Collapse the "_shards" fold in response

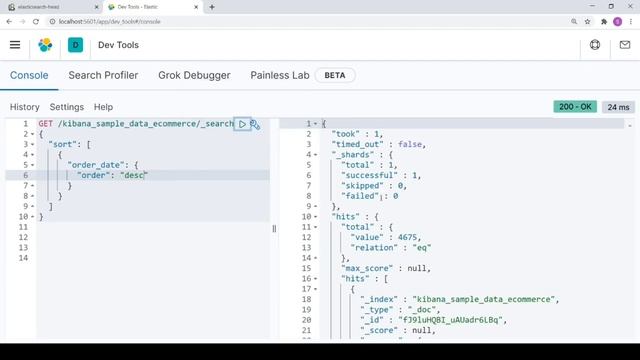316,155
